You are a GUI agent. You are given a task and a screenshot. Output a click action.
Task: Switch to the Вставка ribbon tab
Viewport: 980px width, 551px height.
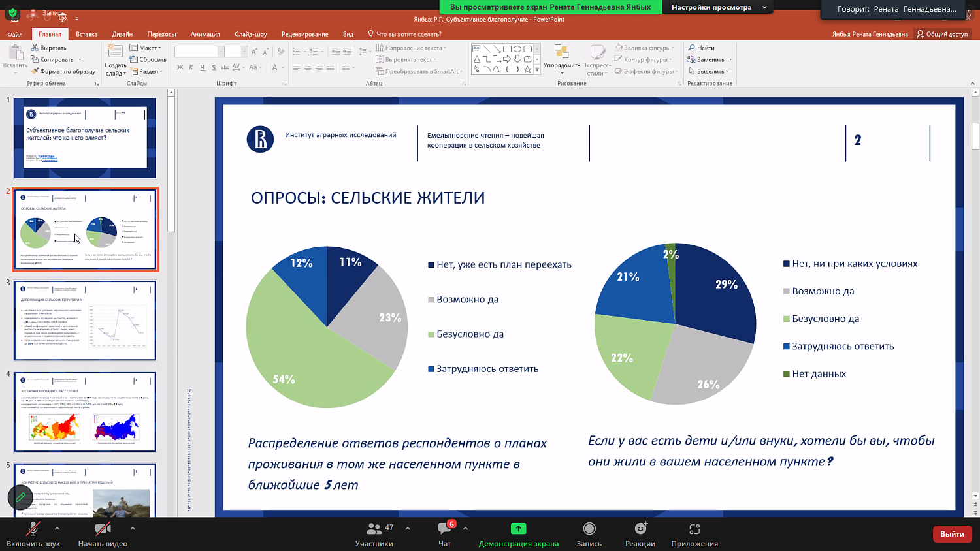tap(86, 33)
